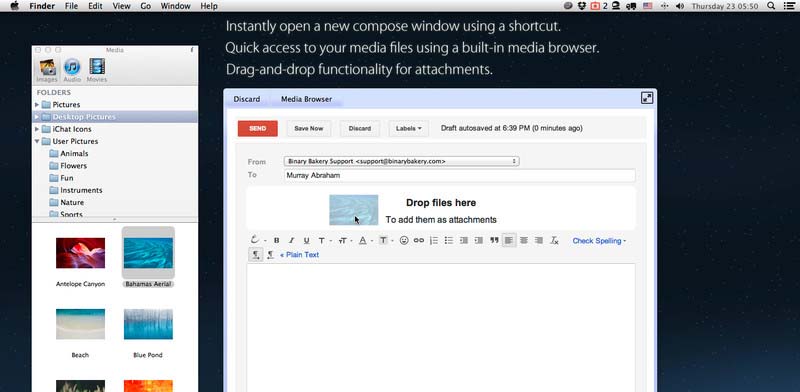Expand the Pictures folder triangle
This screenshot has width=800, height=392.
click(x=37, y=105)
